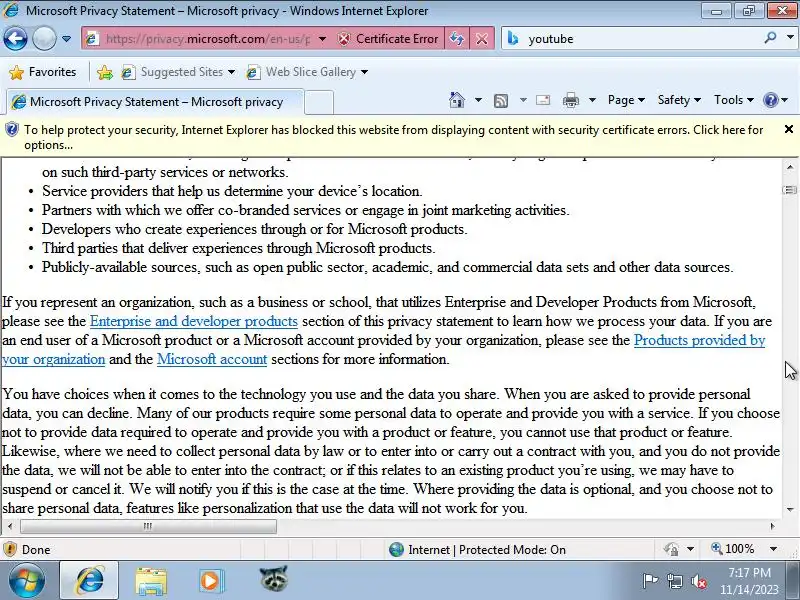Click the horizontal scrollbar thumb
Screen dimensions: 800x600
coord(148,526)
